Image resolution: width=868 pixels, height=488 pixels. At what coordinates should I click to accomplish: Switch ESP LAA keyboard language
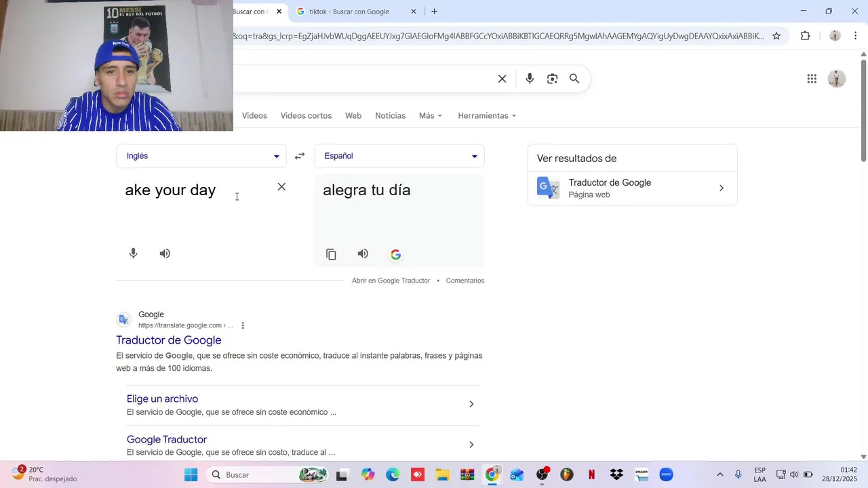[759, 474]
